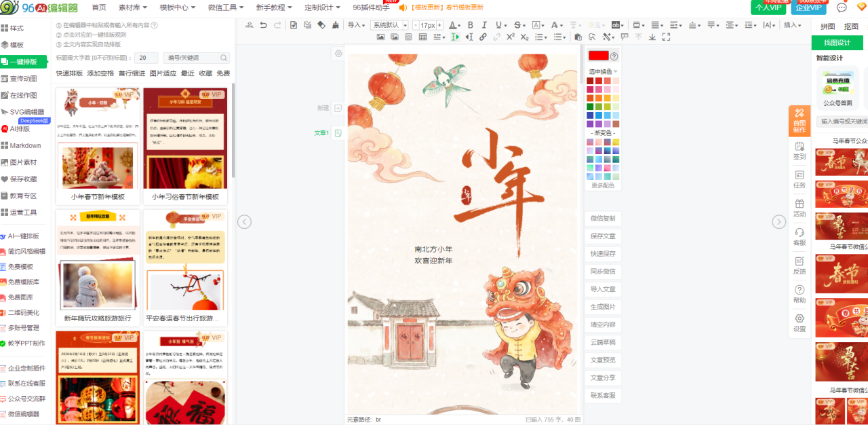Expand the 导入 import dropdown
Viewport: 868px width, 425px height.
[356, 25]
